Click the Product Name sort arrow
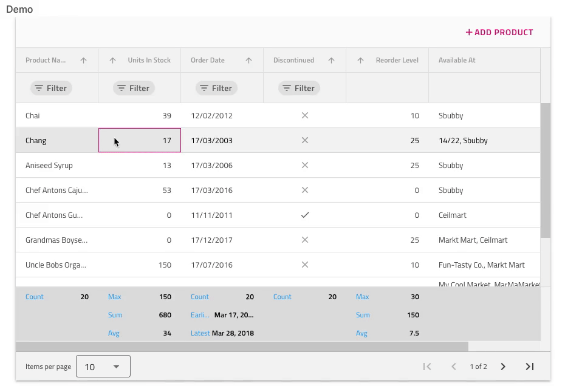The width and height of the screenshot is (565, 392). click(84, 60)
